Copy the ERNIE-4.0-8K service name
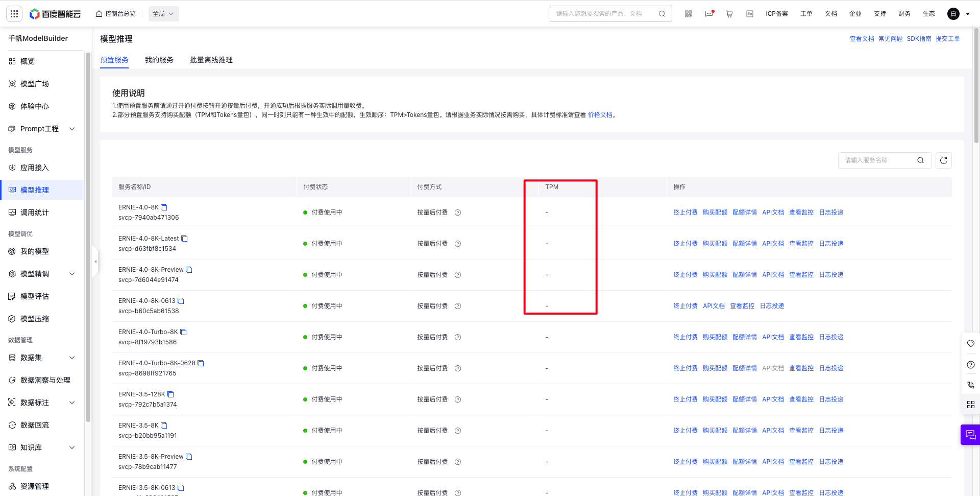The height and width of the screenshot is (496, 980). tap(164, 207)
